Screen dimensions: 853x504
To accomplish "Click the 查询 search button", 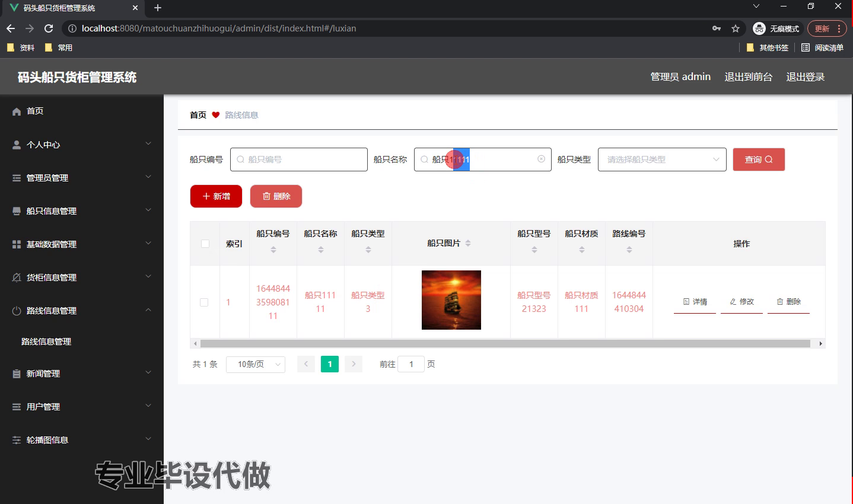I will pyautogui.click(x=759, y=160).
